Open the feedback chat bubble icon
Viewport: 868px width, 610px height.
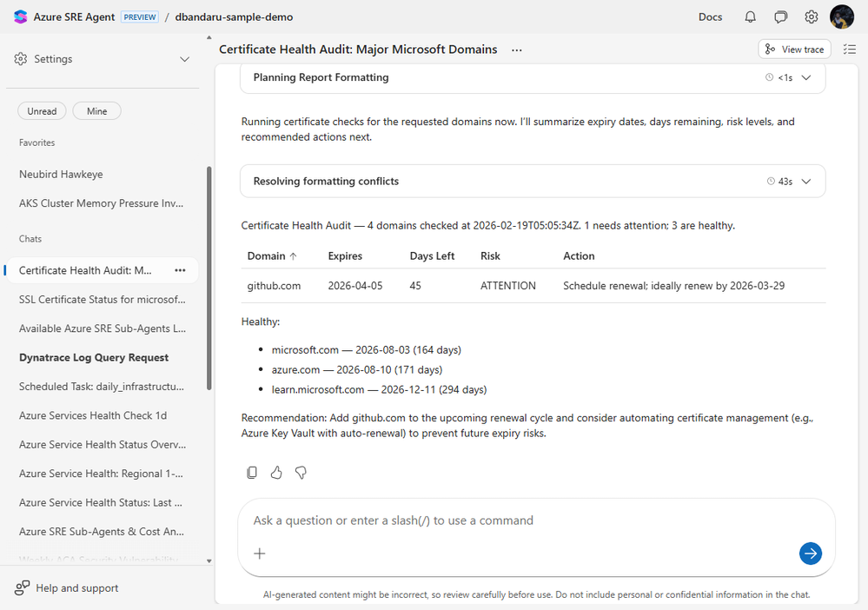coord(780,17)
